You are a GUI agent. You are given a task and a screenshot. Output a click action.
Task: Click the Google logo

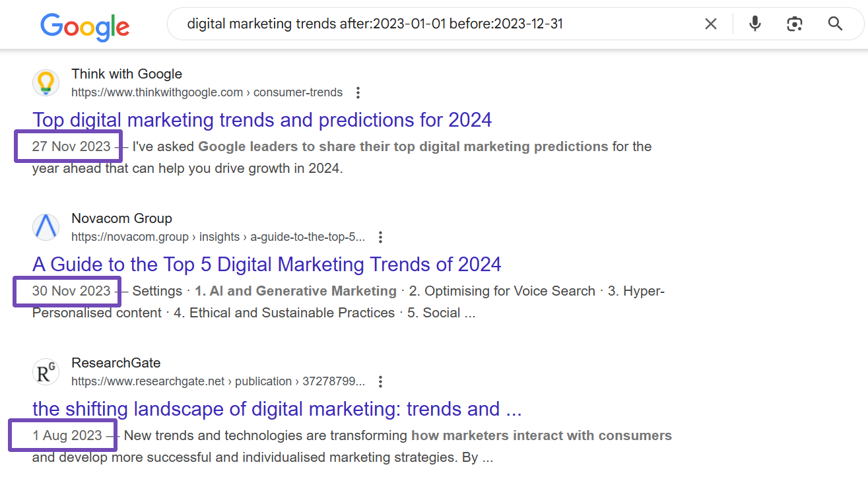pyautogui.click(x=84, y=26)
